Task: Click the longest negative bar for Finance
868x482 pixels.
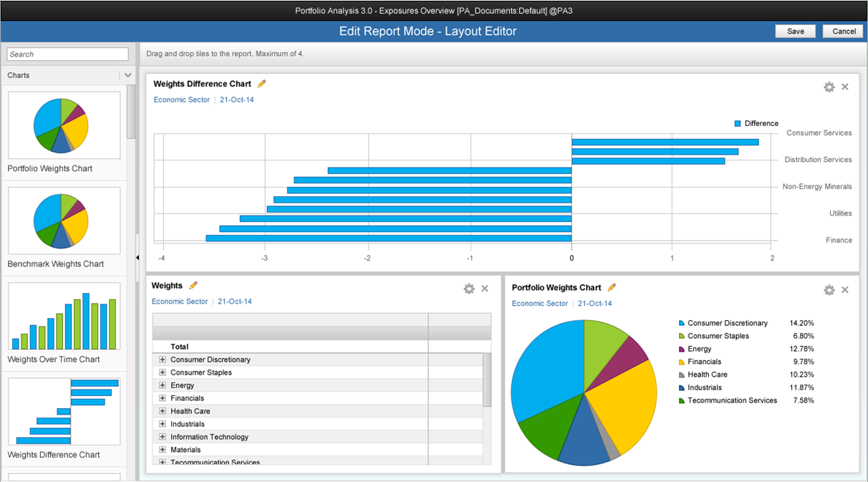Action: click(x=388, y=238)
